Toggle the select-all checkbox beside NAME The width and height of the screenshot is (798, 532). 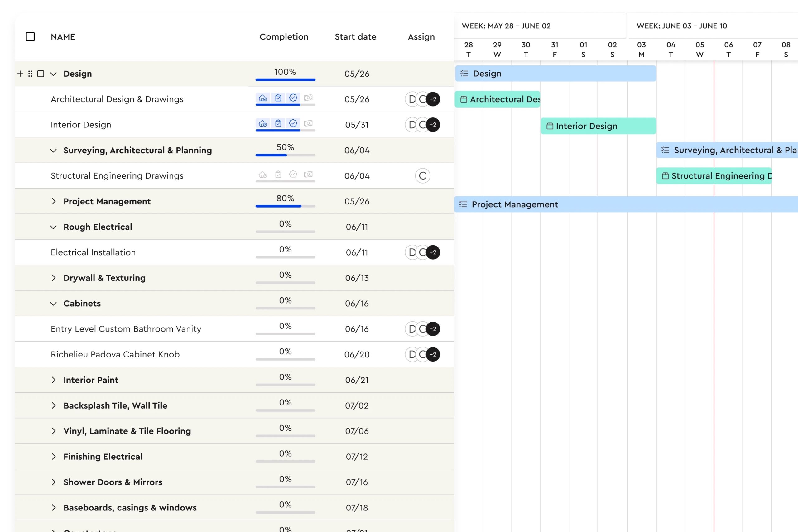pyautogui.click(x=30, y=37)
